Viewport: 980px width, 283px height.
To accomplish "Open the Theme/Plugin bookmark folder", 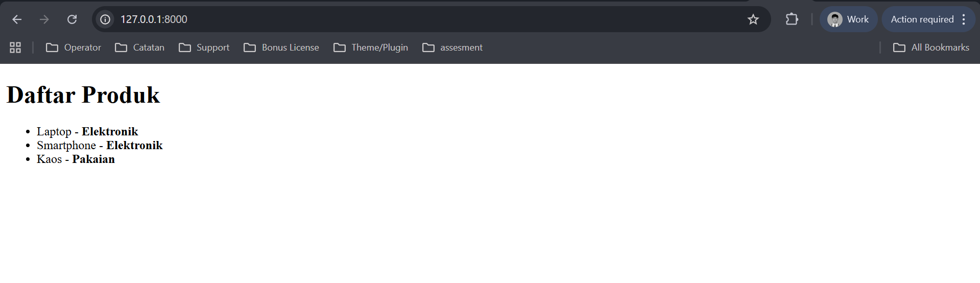I will [371, 48].
